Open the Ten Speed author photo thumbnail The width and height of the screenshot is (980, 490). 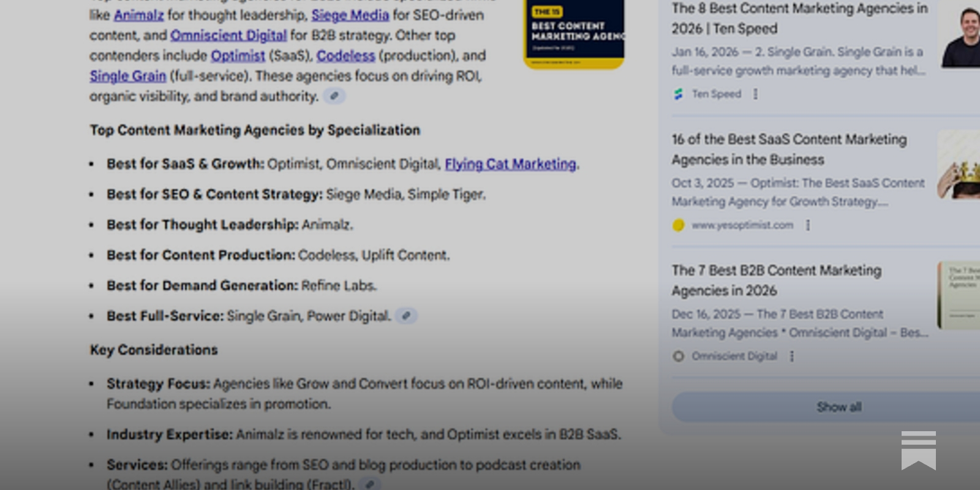click(x=960, y=34)
